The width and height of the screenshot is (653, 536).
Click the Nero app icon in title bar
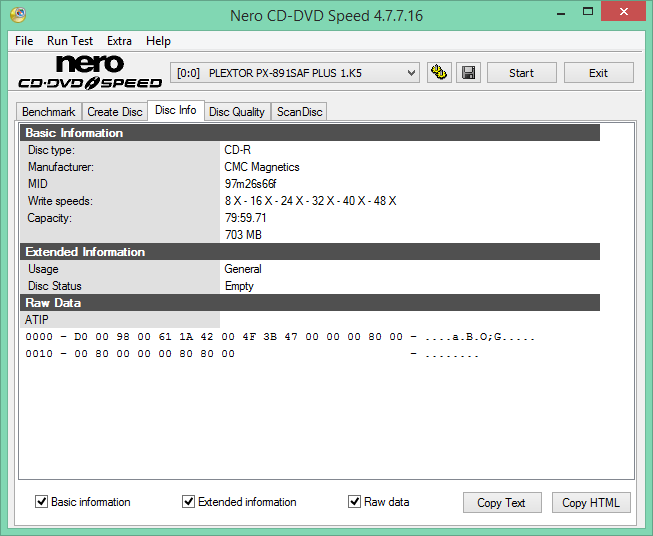18,15
